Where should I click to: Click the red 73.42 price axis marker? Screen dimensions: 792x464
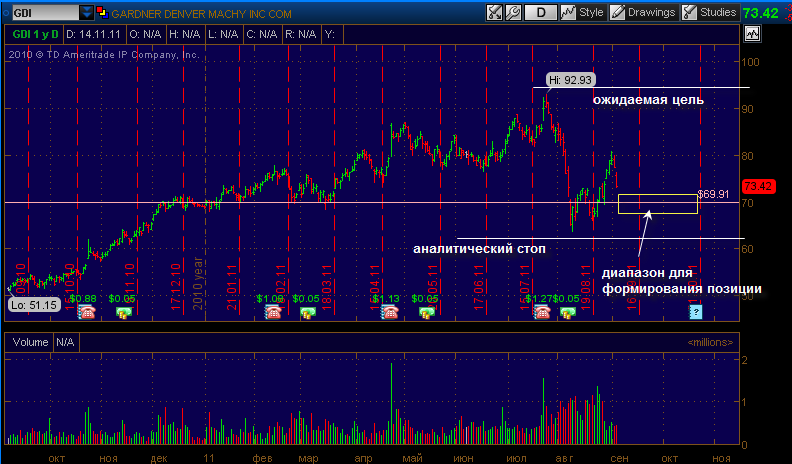pos(758,186)
